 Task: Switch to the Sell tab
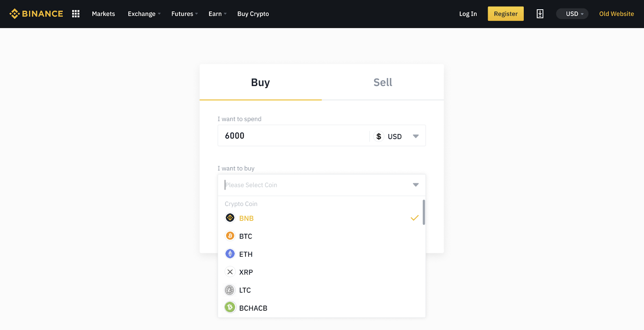point(383,82)
